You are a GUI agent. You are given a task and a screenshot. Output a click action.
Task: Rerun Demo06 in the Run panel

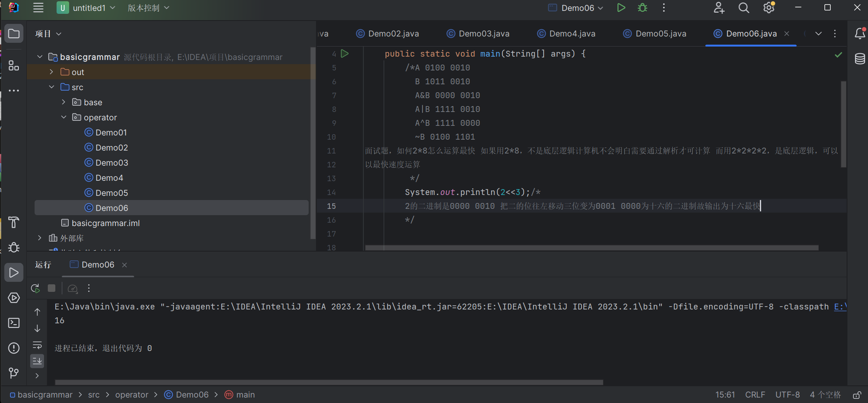point(35,289)
